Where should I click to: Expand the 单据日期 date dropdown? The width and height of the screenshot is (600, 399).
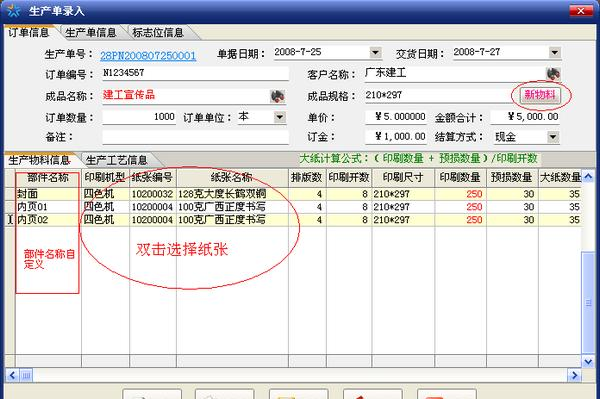click(x=375, y=52)
